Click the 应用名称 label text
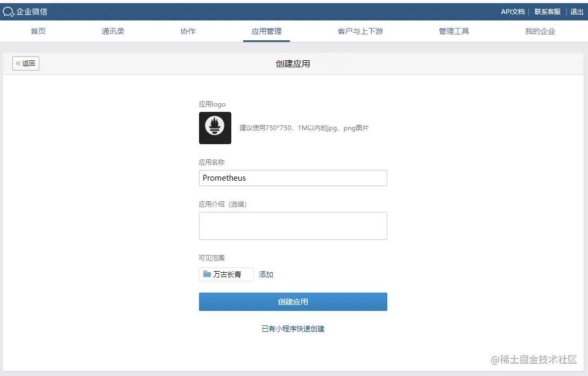The image size is (588, 376). (x=211, y=162)
